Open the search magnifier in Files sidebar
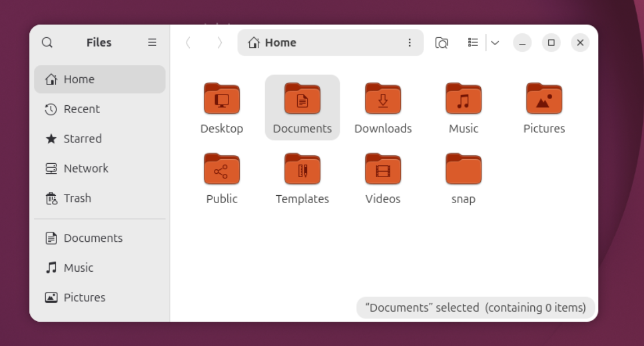 click(x=47, y=43)
